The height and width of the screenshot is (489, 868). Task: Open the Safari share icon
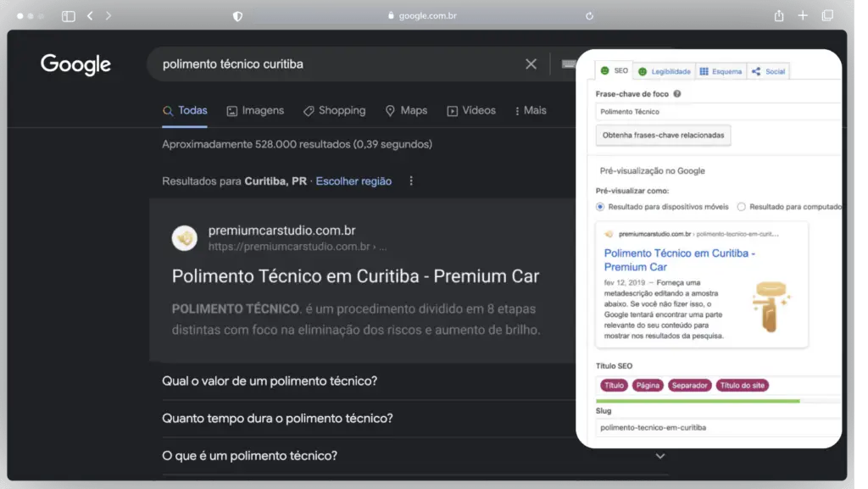(779, 16)
